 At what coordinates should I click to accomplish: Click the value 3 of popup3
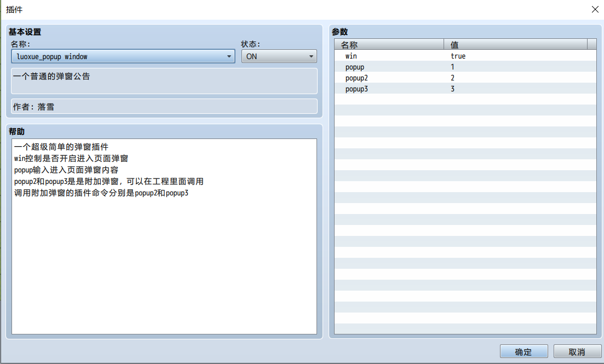453,89
